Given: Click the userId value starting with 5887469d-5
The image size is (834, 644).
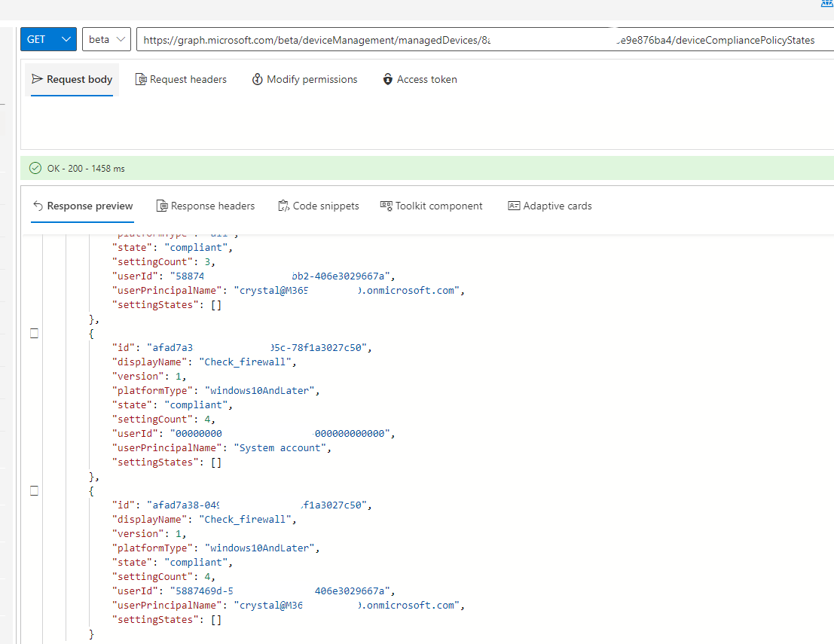Looking at the screenshot, I should coord(280,591).
